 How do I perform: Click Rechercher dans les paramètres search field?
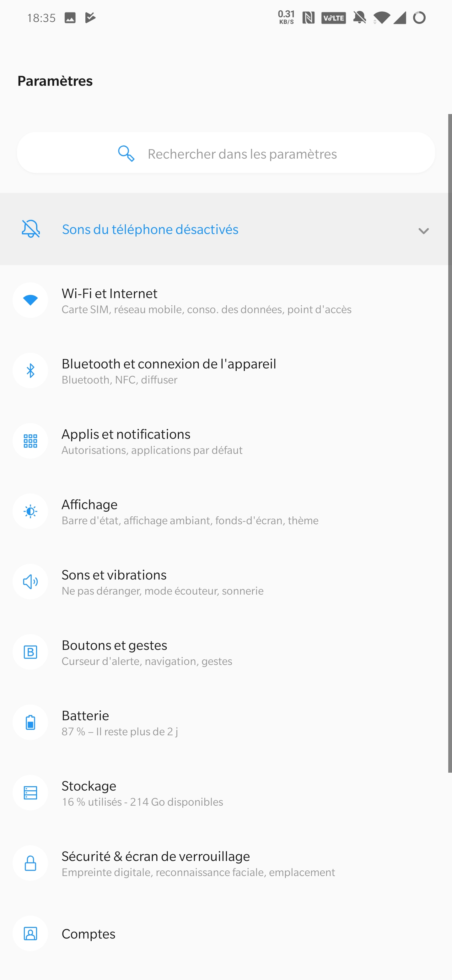click(x=226, y=153)
